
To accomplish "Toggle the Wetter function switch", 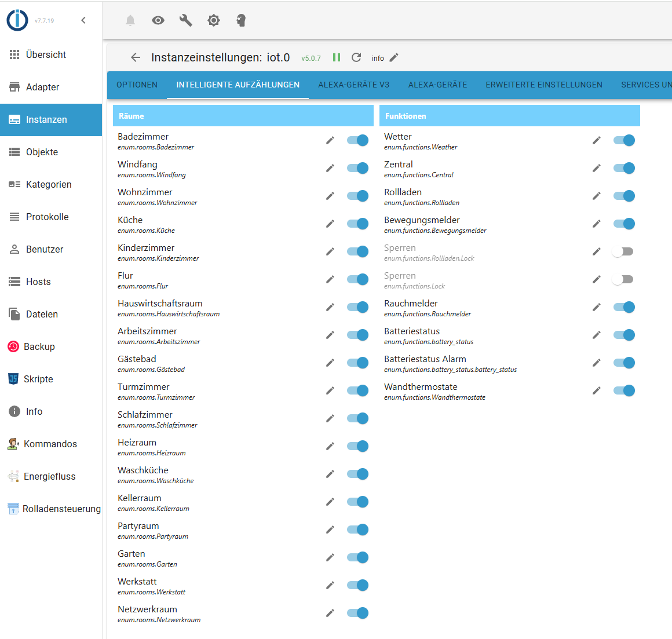I will click(624, 140).
